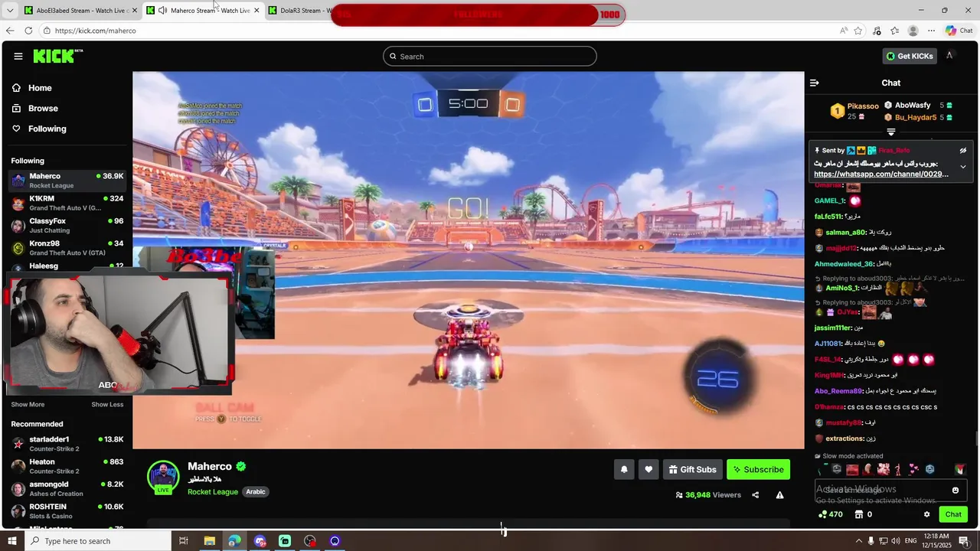The height and width of the screenshot is (551, 980).
Task: Switch to DolaR3 Stream tab
Action: point(299,10)
